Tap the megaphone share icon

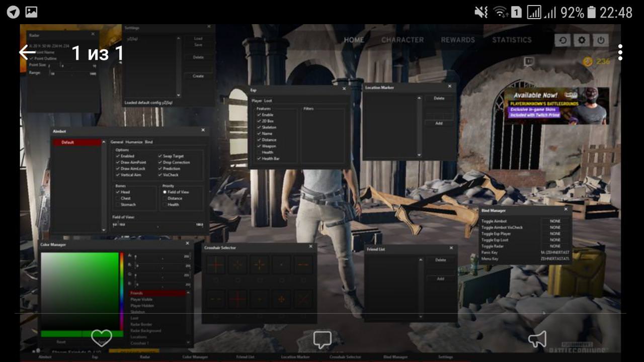coord(537,339)
